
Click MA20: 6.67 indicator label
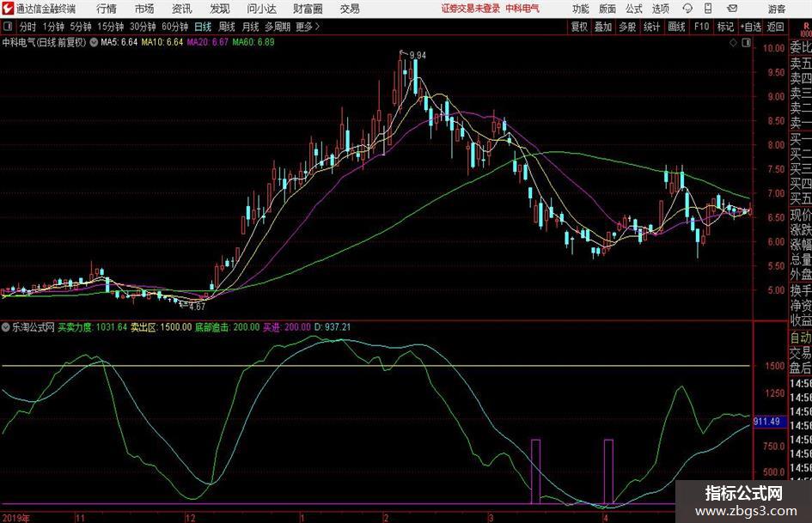pos(207,42)
